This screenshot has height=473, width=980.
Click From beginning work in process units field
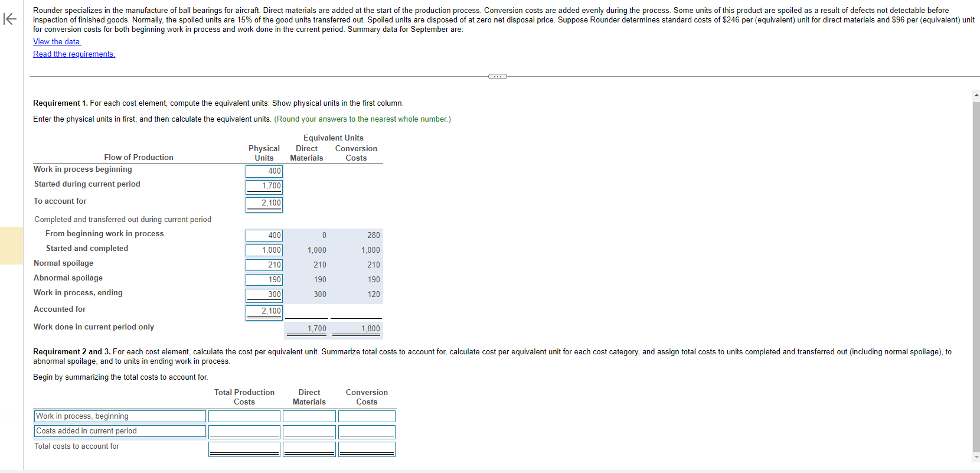(x=264, y=235)
